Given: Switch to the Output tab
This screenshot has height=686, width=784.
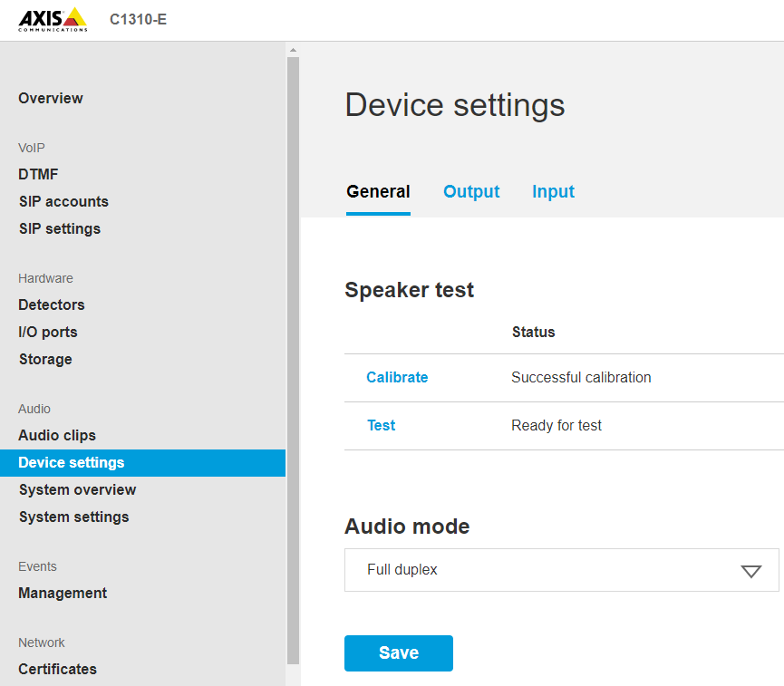Looking at the screenshot, I should point(471,191).
